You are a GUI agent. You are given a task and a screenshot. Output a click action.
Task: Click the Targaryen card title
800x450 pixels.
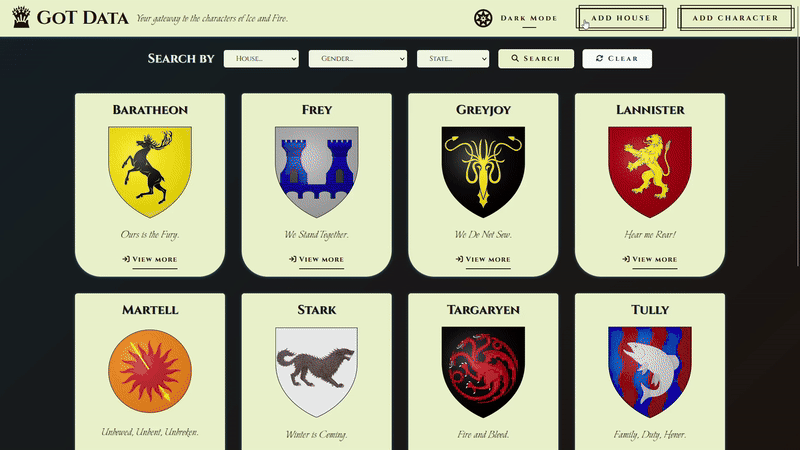pyautogui.click(x=483, y=310)
